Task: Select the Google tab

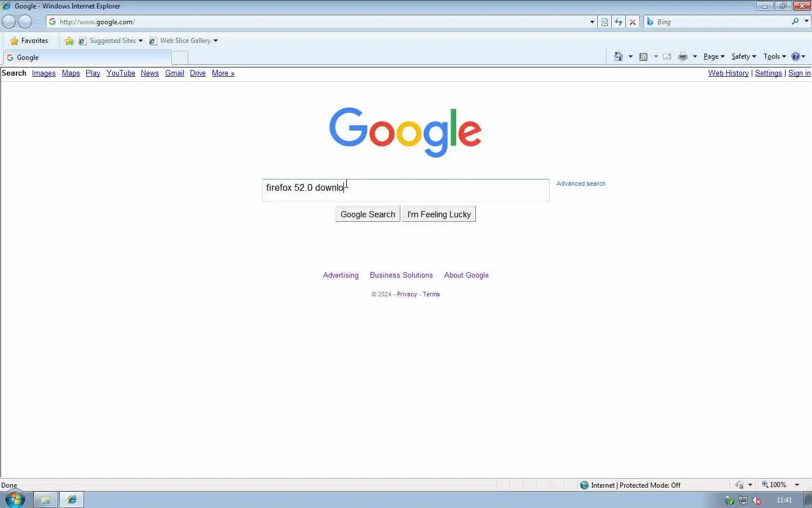Action: pos(87,58)
